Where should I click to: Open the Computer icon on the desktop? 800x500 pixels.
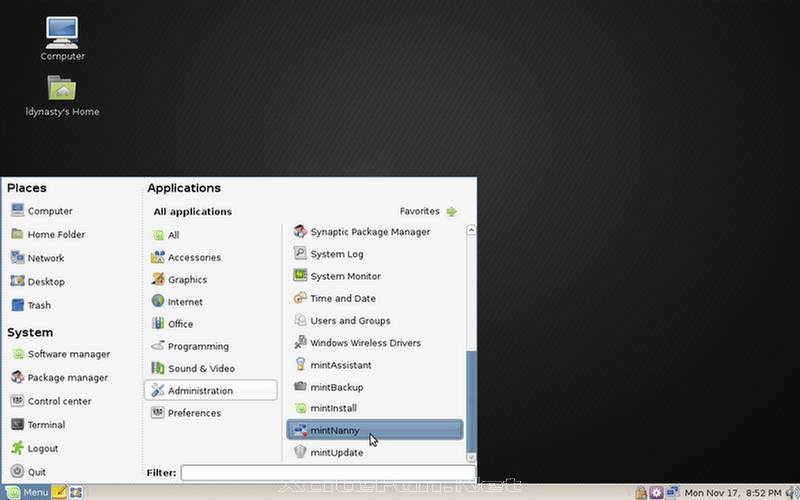point(62,38)
